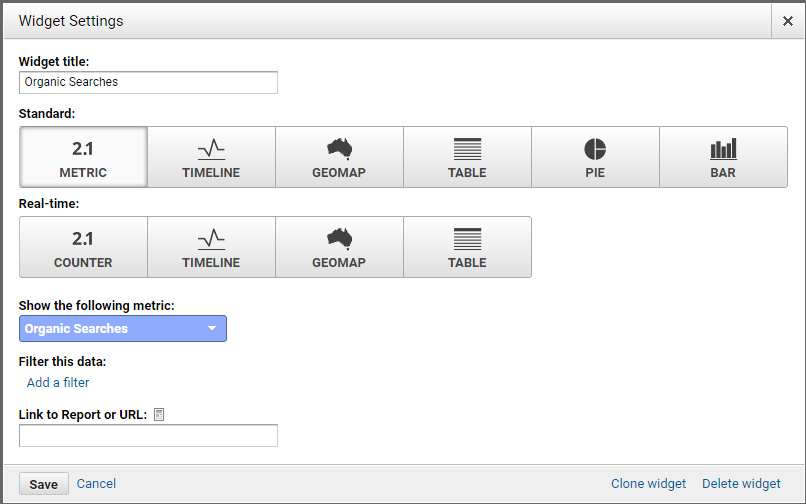Click the Delete widget link
This screenshot has width=806, height=504.
[741, 484]
